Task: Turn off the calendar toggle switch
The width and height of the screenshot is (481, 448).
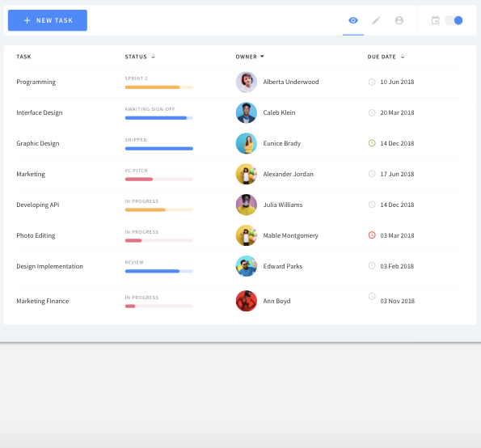Action: pyautogui.click(x=454, y=20)
